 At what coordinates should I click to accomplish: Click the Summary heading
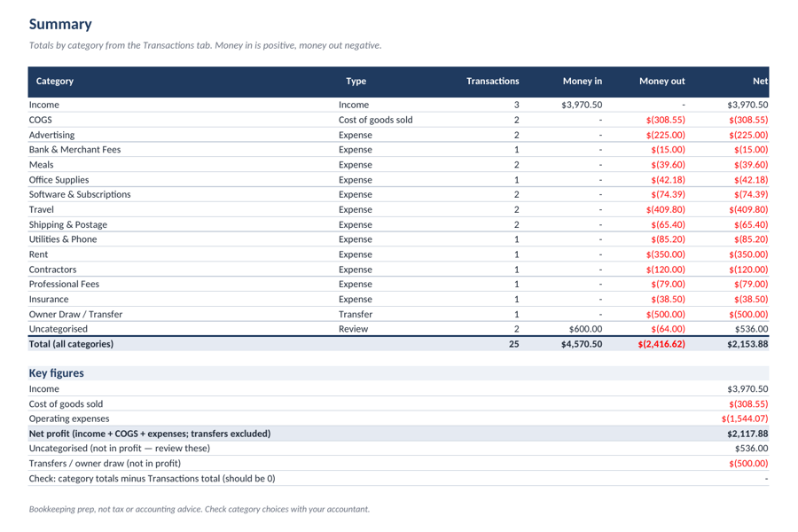click(x=60, y=24)
